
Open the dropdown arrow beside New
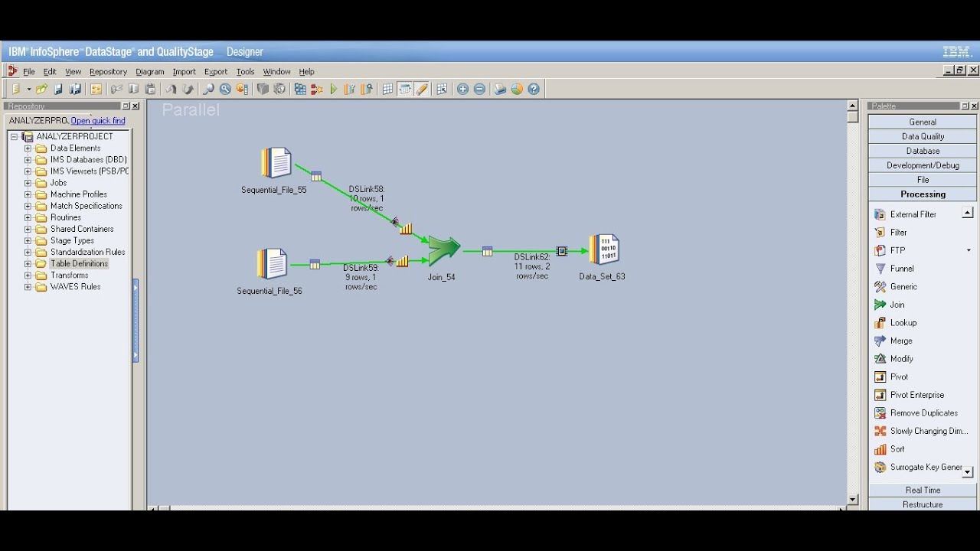click(29, 90)
